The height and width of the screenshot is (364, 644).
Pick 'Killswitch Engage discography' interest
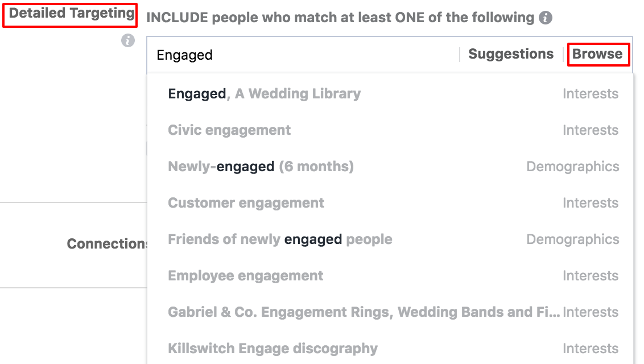(273, 349)
